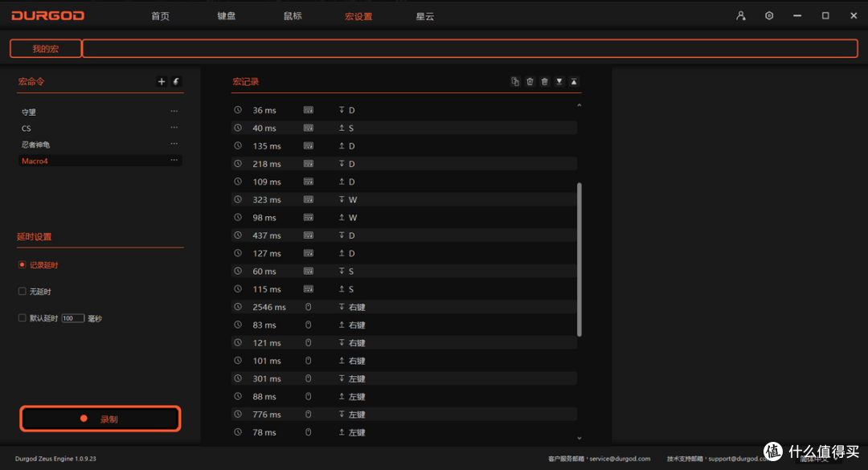Select 右键 on the 83 ms row
Screen dimensions: 868x470
coord(357,325)
